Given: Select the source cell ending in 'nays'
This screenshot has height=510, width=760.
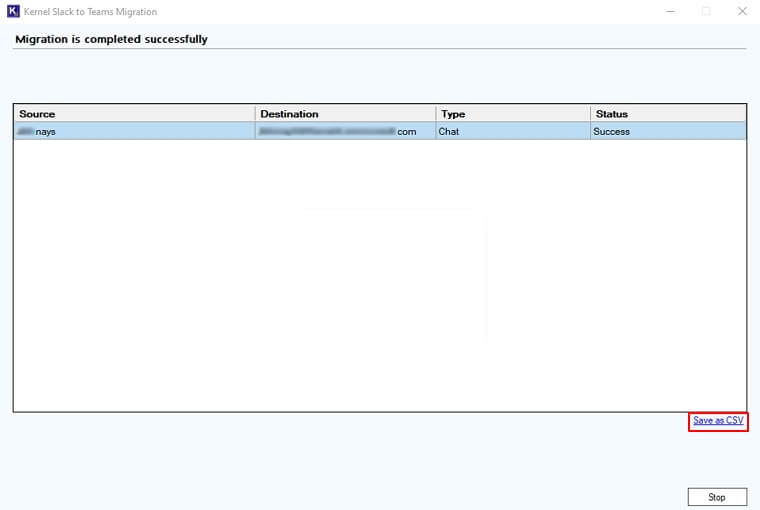Looking at the screenshot, I should (134, 131).
